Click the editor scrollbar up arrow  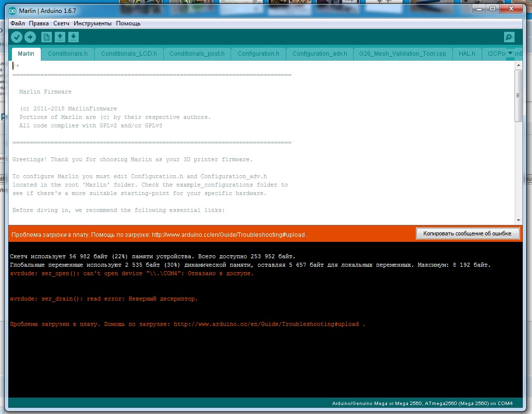pyautogui.click(x=518, y=65)
